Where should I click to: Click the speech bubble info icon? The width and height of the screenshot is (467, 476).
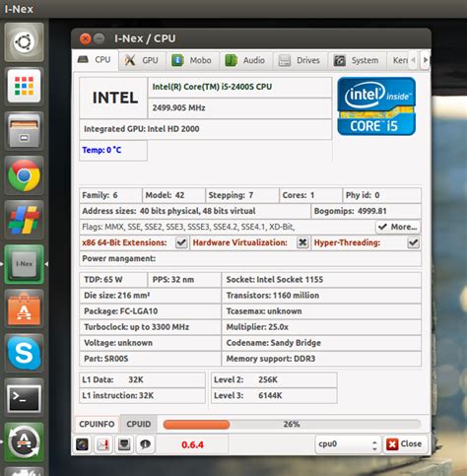145,444
